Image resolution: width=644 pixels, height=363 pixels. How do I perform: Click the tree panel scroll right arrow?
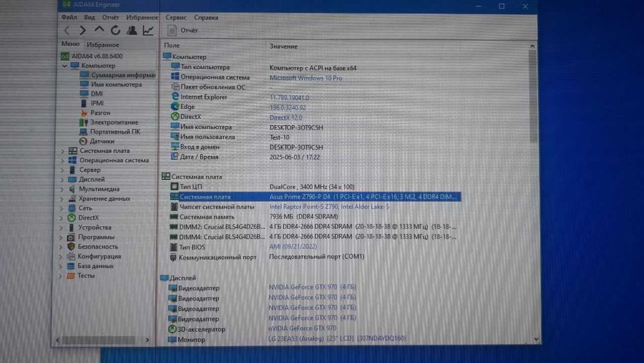pos(147,340)
